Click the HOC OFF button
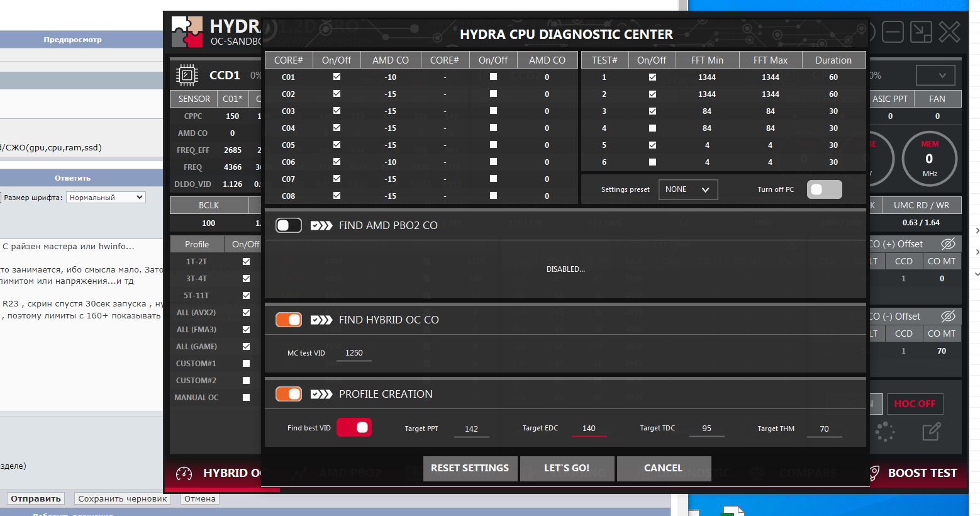Viewport: 980px width, 516px height. 915,404
